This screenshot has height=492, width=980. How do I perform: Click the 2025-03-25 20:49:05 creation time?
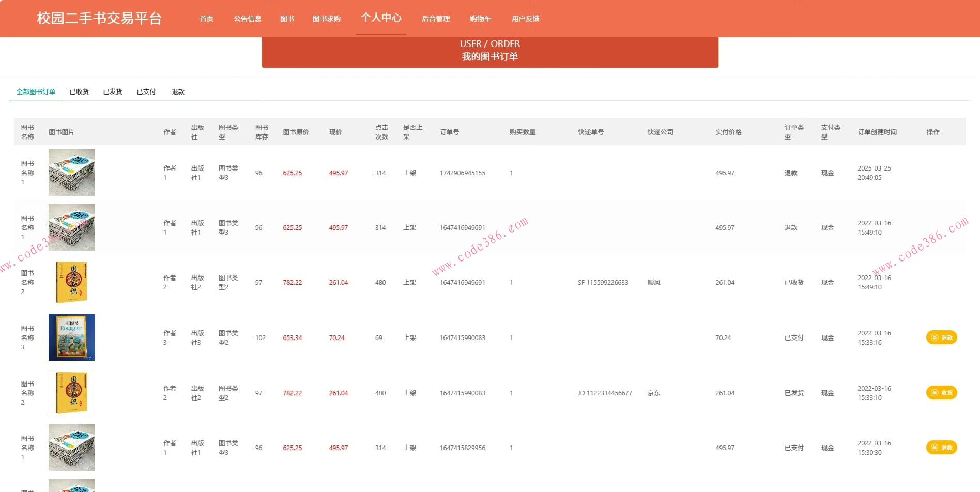[x=874, y=173]
